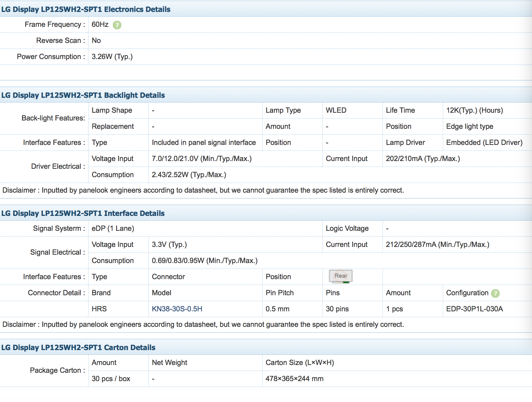This screenshot has height=402, width=532.
Task: Click help icon beside Configuration header
Action: (495, 293)
